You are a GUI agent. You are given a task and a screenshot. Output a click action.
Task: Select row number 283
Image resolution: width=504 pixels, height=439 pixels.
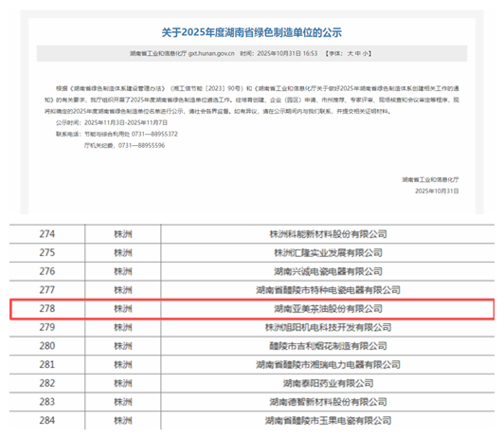click(47, 402)
